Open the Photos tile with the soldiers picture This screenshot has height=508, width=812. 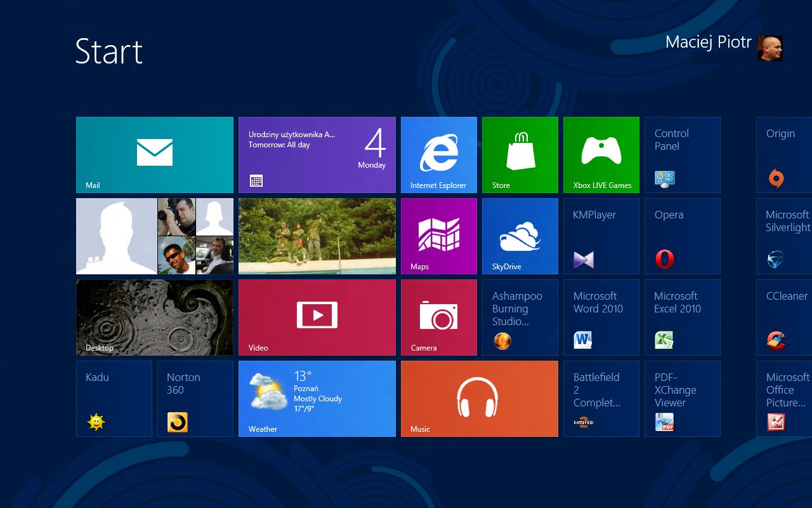click(x=317, y=236)
